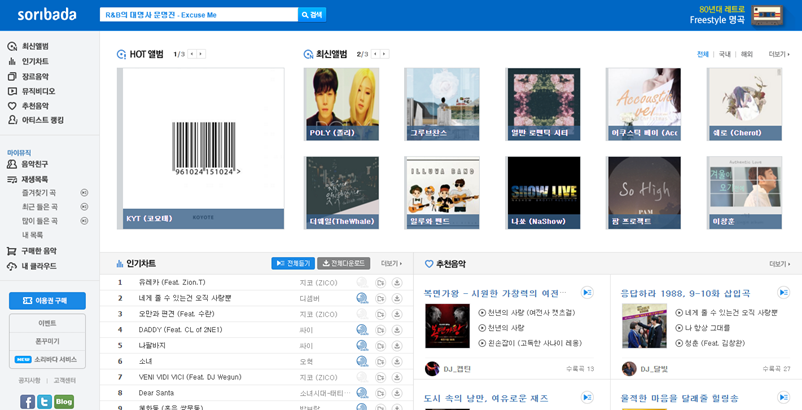The height and width of the screenshot is (410, 802).
Task: Click the add-to-playlist icon for 유레카
Action: pos(380,283)
